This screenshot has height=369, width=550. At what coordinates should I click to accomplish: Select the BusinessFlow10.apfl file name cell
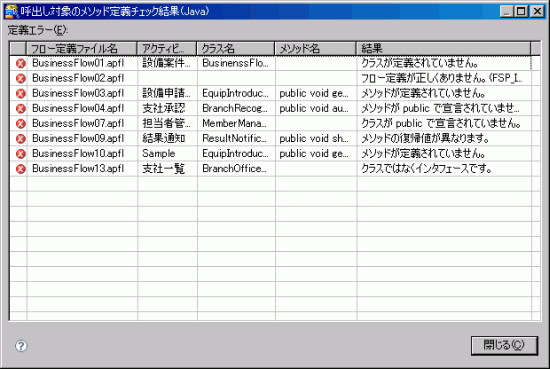click(82, 154)
